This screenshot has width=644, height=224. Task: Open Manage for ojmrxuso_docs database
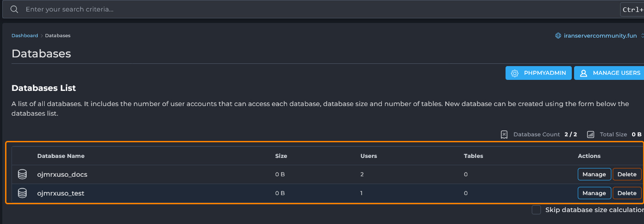point(594,174)
